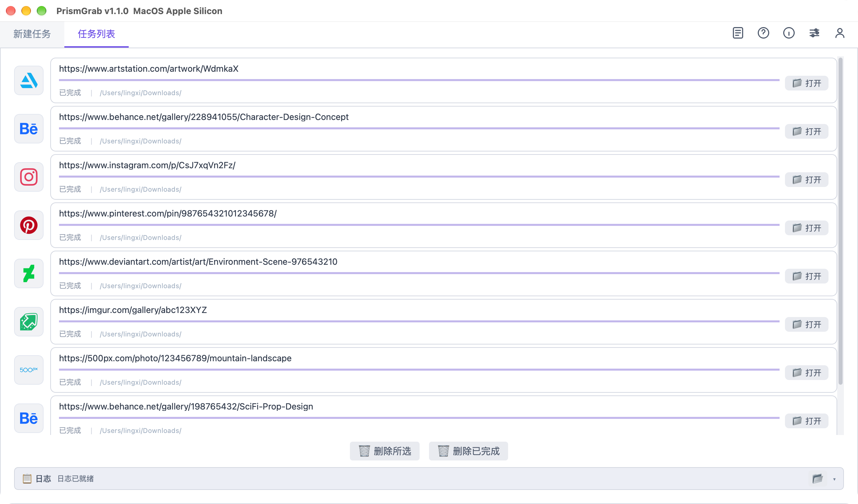This screenshot has height=504, width=858.
Task: Click the Behance icon for the Character-Design-Concept task
Action: (28, 129)
